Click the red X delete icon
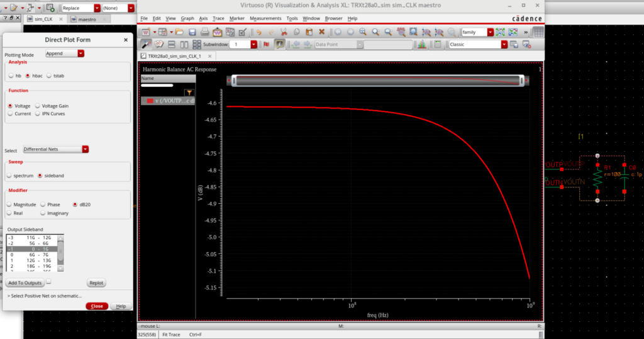Image resolution: width=644 pixels, height=339 pixels. [x=322, y=32]
